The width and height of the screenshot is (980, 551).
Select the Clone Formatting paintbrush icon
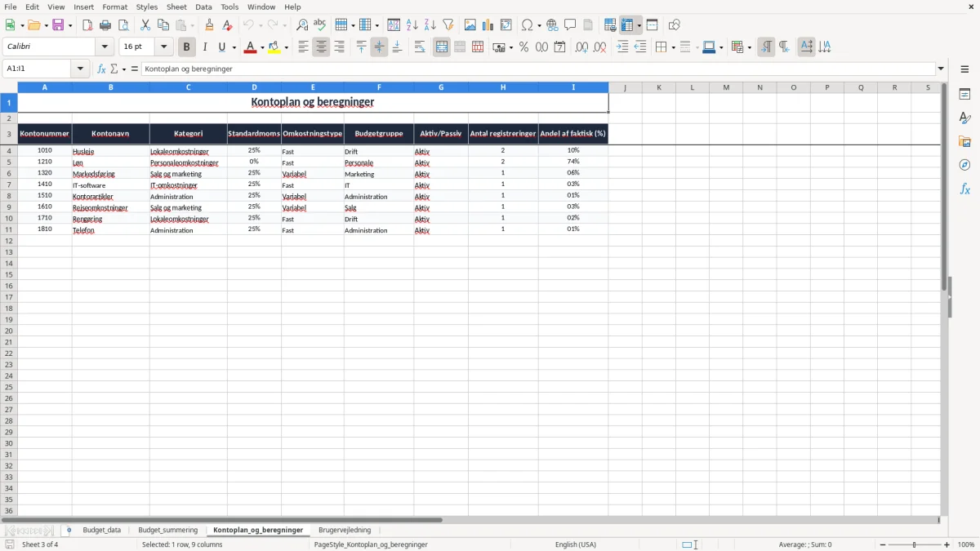(x=209, y=25)
